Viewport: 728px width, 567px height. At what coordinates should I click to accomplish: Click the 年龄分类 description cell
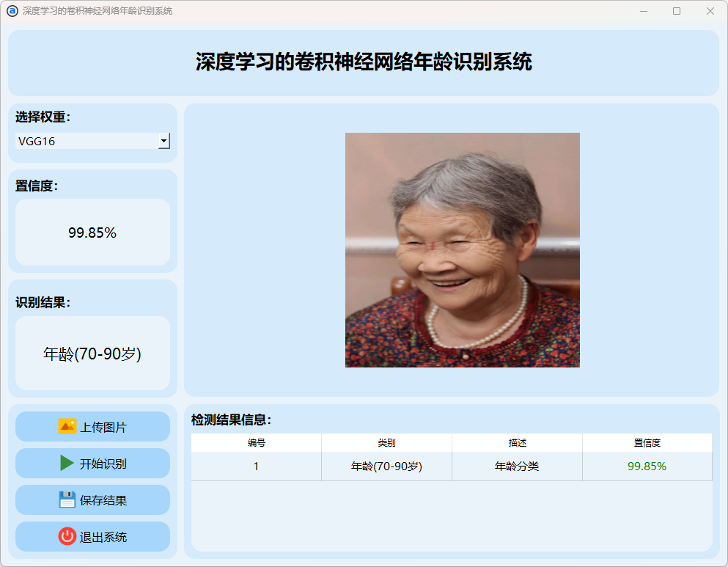(x=517, y=467)
